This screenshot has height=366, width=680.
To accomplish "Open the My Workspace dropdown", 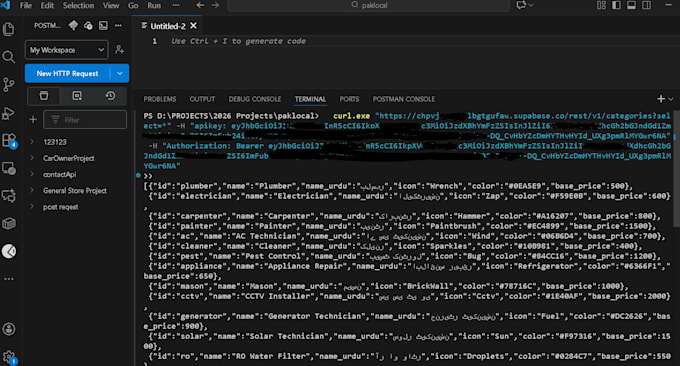I will [x=66, y=50].
